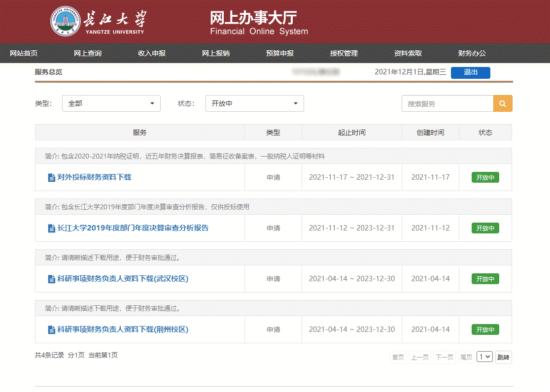Click the 下一页 pagination button
Image resolution: width=550 pixels, height=392 pixels.
tap(445, 357)
